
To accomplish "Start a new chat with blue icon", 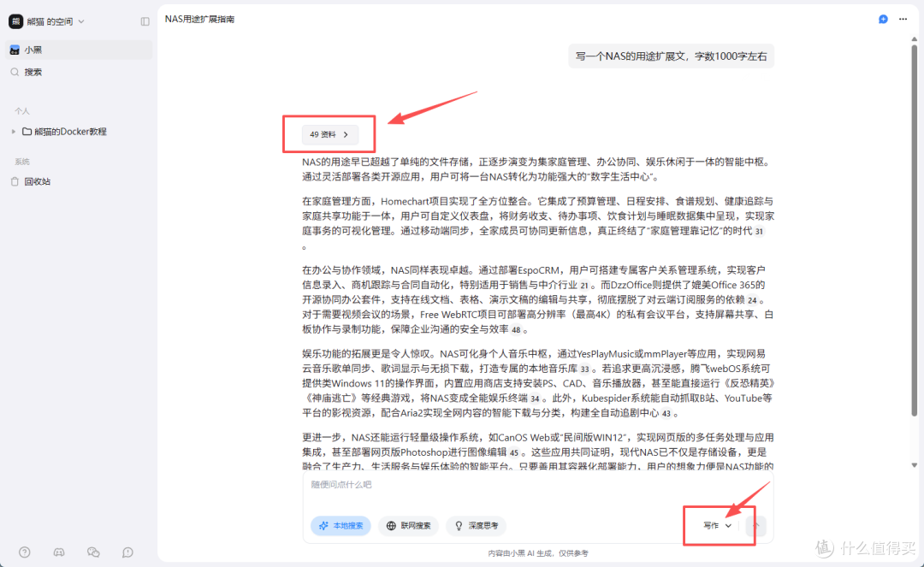I will coord(883,20).
